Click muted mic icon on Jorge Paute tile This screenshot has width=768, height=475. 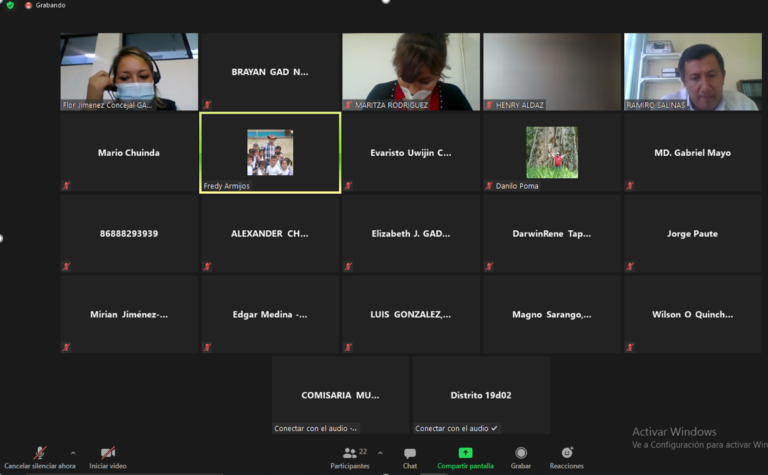coord(630,266)
